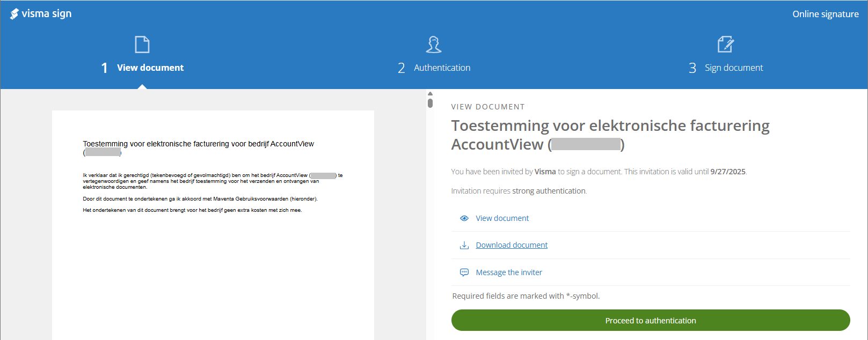868x340 pixels.
Task: Click the Sign document pencil icon
Action: 725,45
